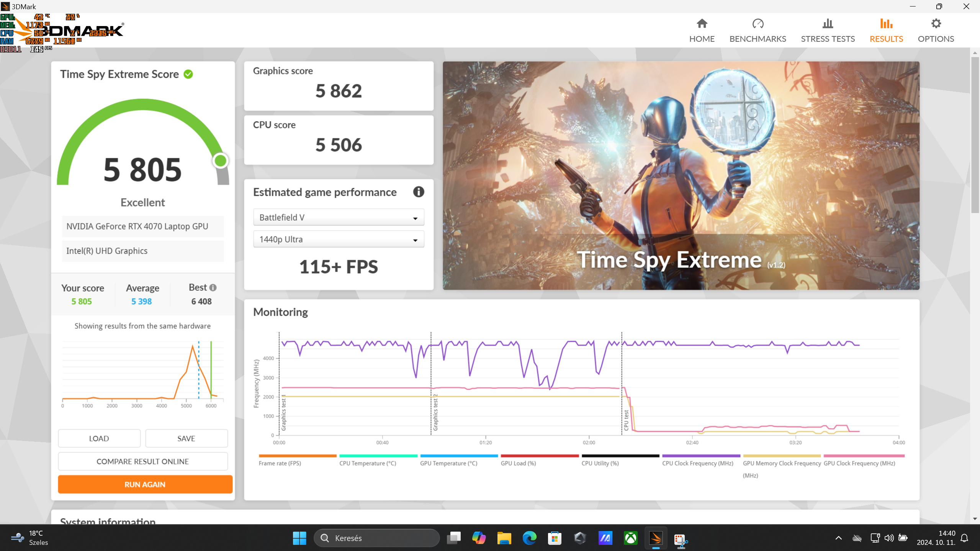Viewport: 980px width, 551px height.
Task: Open the Armoury Crate taskbar icon
Action: [x=580, y=538]
